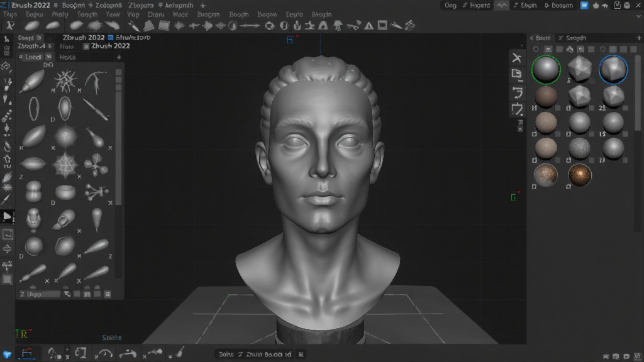Click plus button on material panel
The height and width of the screenshot is (362, 644).
pyautogui.click(x=639, y=38)
